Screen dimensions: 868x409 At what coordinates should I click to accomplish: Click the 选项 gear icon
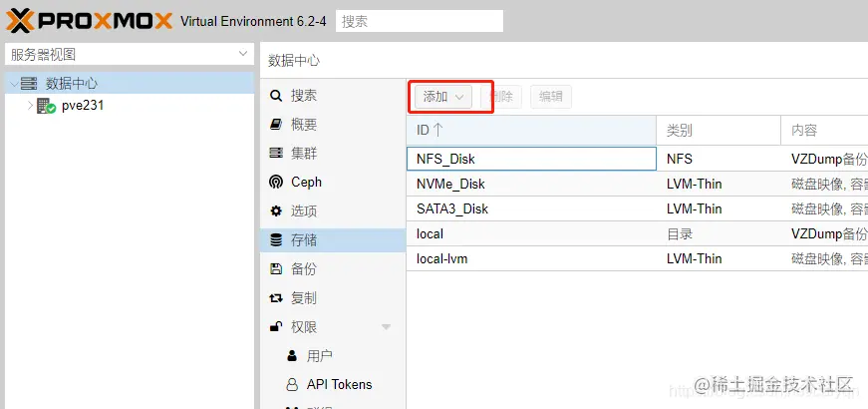point(276,211)
